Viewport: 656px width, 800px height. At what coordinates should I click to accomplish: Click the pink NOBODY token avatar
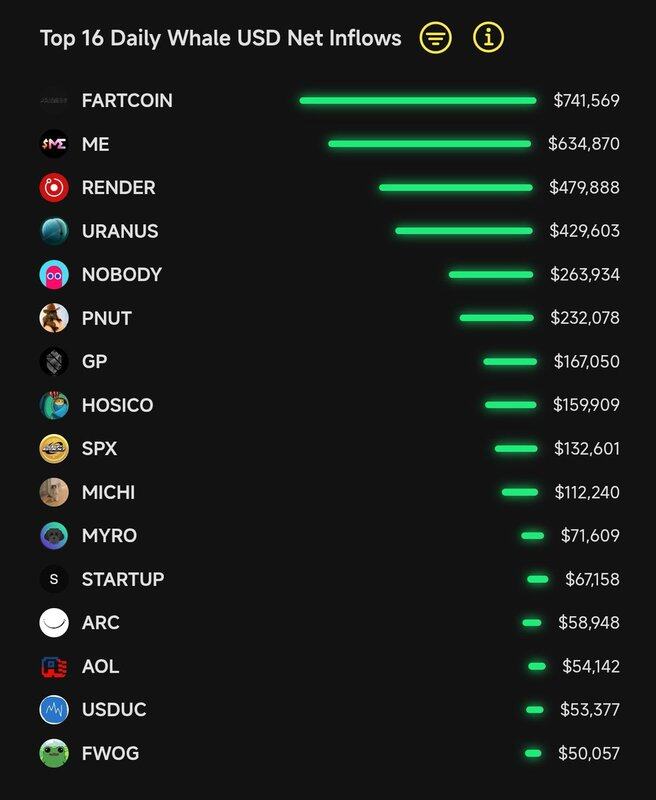coord(54,275)
